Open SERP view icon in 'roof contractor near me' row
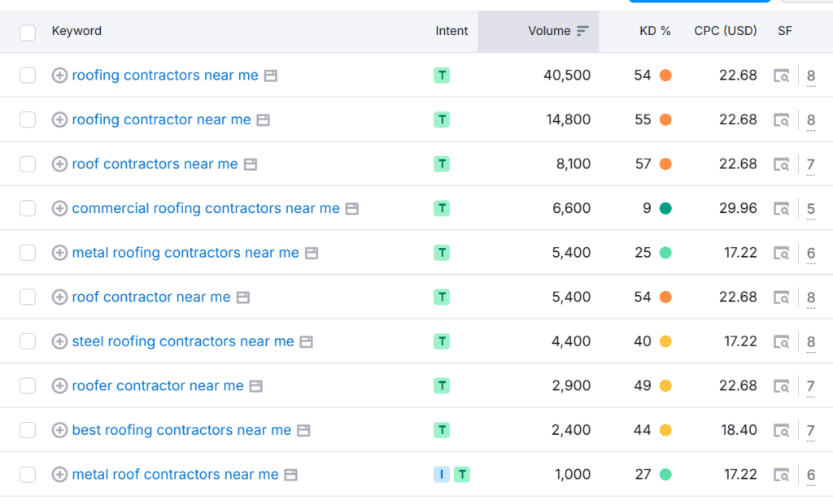 click(782, 298)
